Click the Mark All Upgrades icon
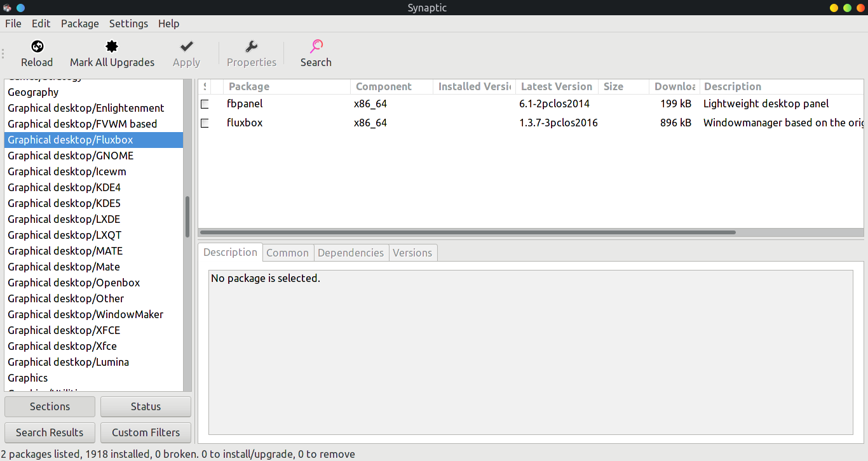The image size is (868, 461). 112,46
